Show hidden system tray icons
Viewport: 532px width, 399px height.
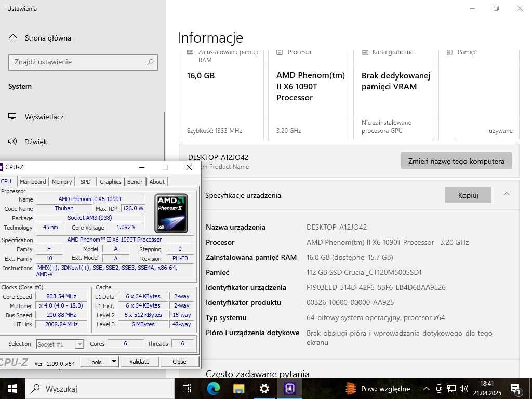click(427, 389)
